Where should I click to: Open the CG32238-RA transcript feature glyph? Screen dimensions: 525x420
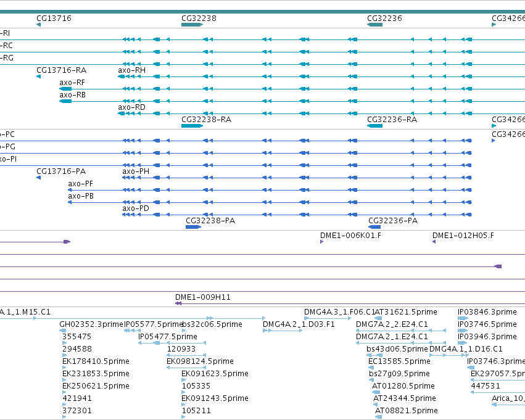click(x=192, y=126)
